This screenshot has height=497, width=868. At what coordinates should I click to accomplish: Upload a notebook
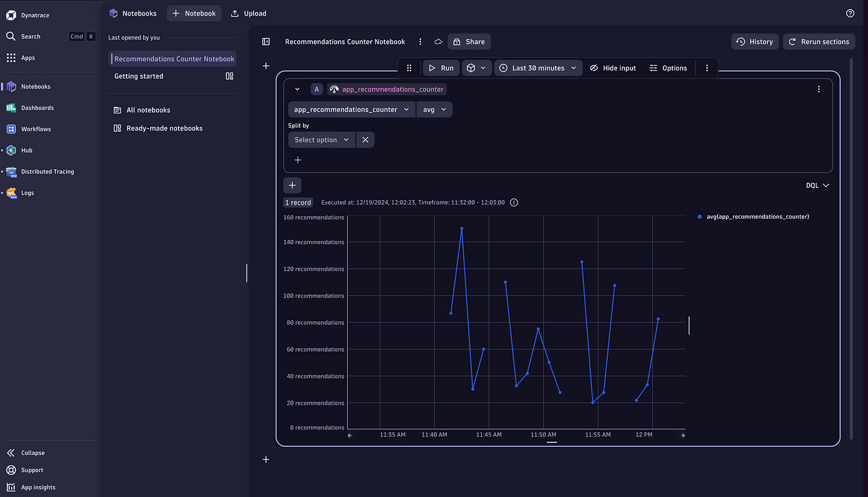tap(249, 13)
